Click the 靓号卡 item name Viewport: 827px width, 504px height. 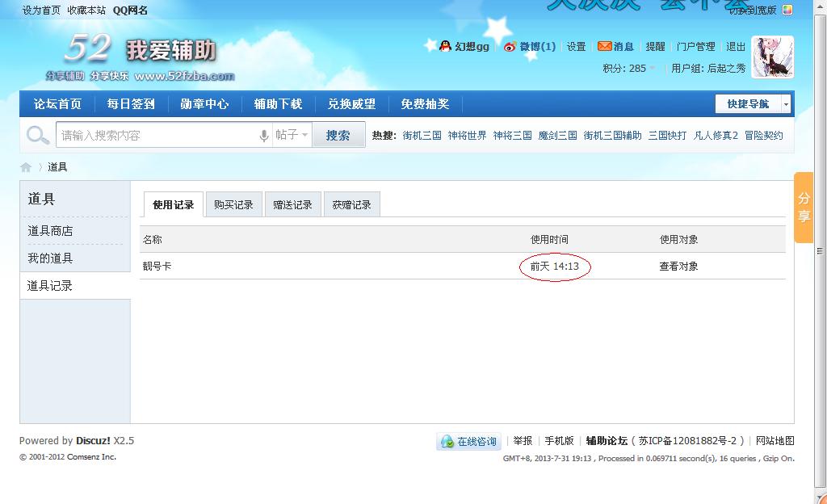point(157,267)
